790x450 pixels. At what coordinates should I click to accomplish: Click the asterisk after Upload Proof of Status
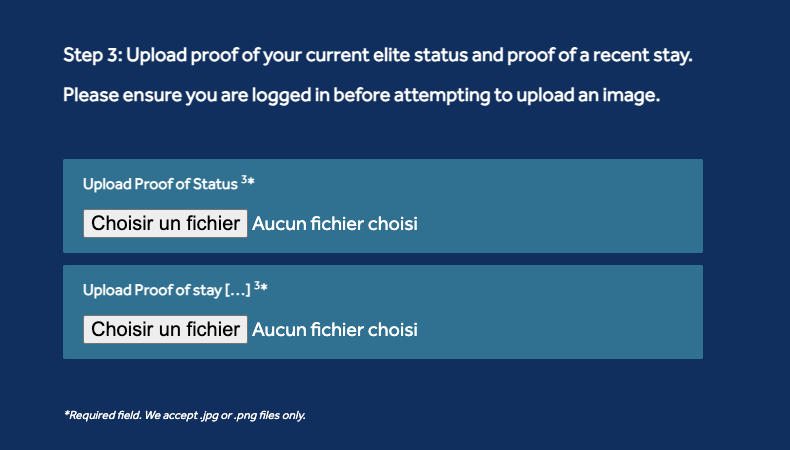(x=251, y=182)
